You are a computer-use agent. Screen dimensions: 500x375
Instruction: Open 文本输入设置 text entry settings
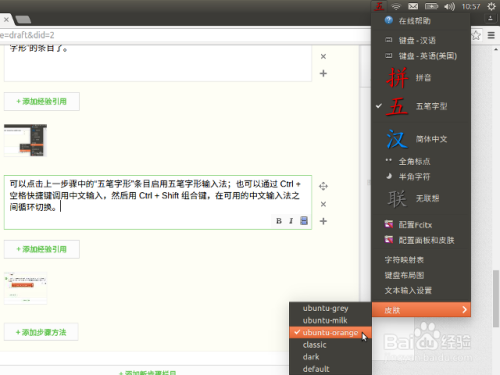(421, 291)
